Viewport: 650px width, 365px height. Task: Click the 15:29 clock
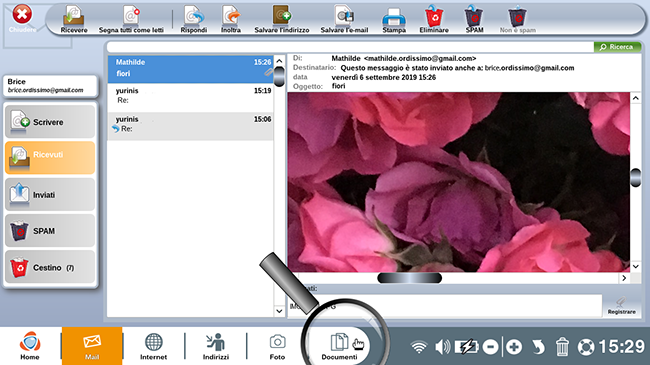(621, 347)
